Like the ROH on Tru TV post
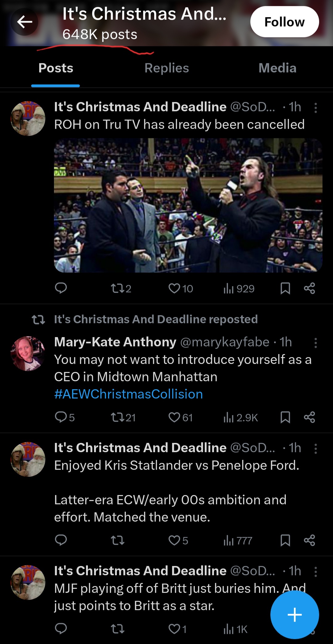333x644 pixels. (175, 288)
